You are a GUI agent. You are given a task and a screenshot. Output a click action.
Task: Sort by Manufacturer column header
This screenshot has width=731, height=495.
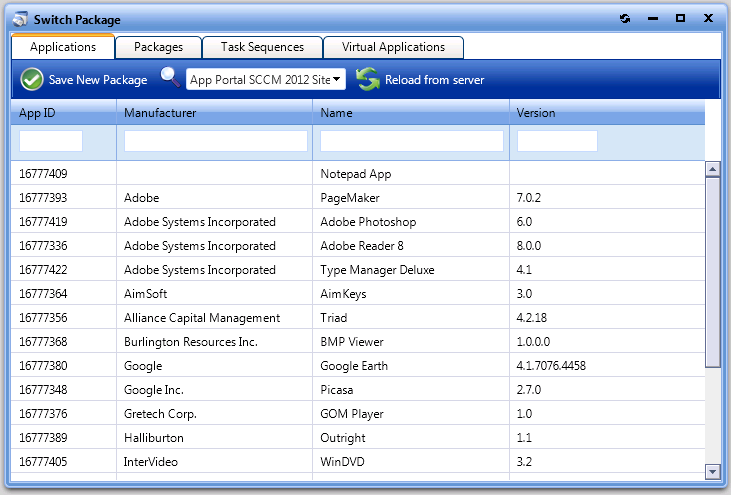[214, 113]
